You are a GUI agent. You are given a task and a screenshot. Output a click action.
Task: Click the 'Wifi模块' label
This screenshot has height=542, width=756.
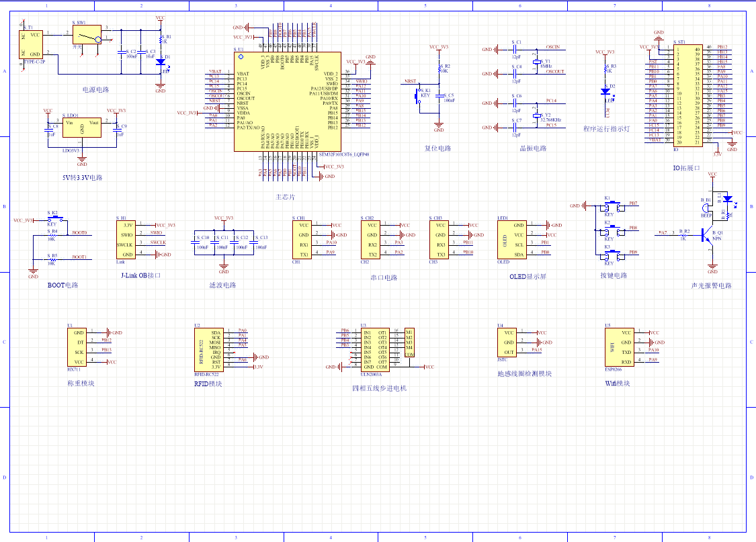[618, 383]
